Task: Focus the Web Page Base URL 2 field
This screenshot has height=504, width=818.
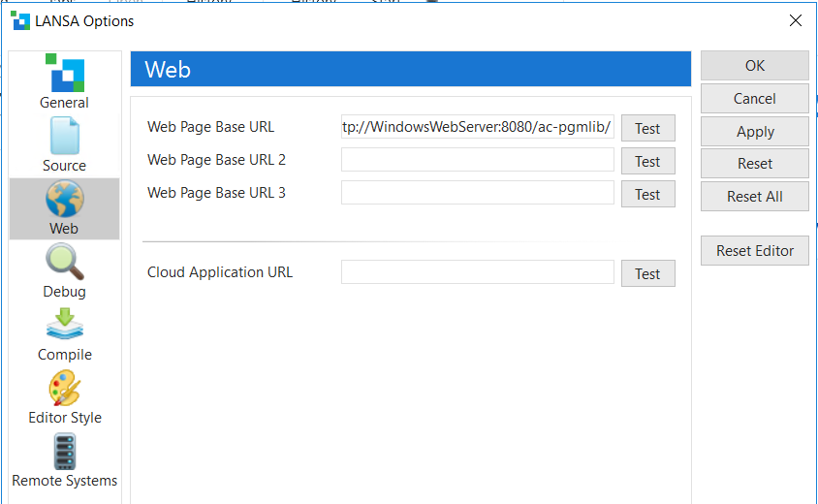Action: 478,160
